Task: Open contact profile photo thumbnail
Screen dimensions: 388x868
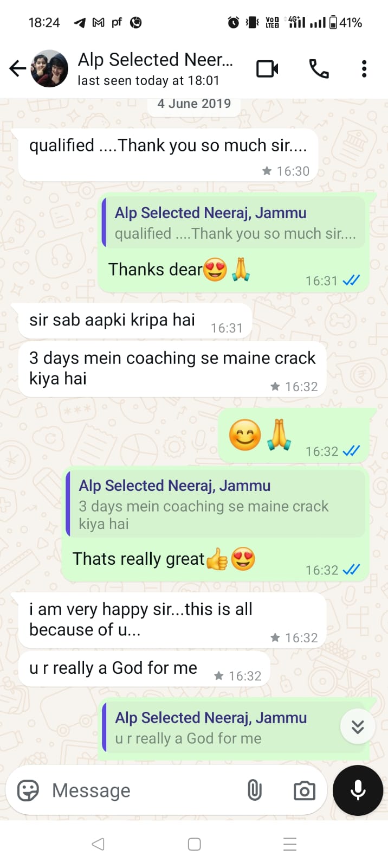Action: pos(49,68)
